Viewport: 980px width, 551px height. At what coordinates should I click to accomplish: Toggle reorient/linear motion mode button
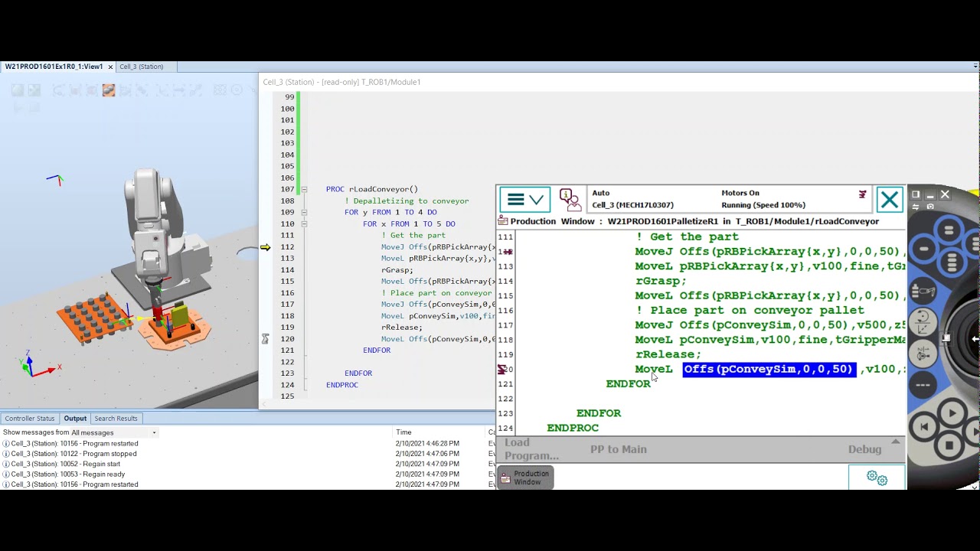pyautogui.click(x=923, y=321)
